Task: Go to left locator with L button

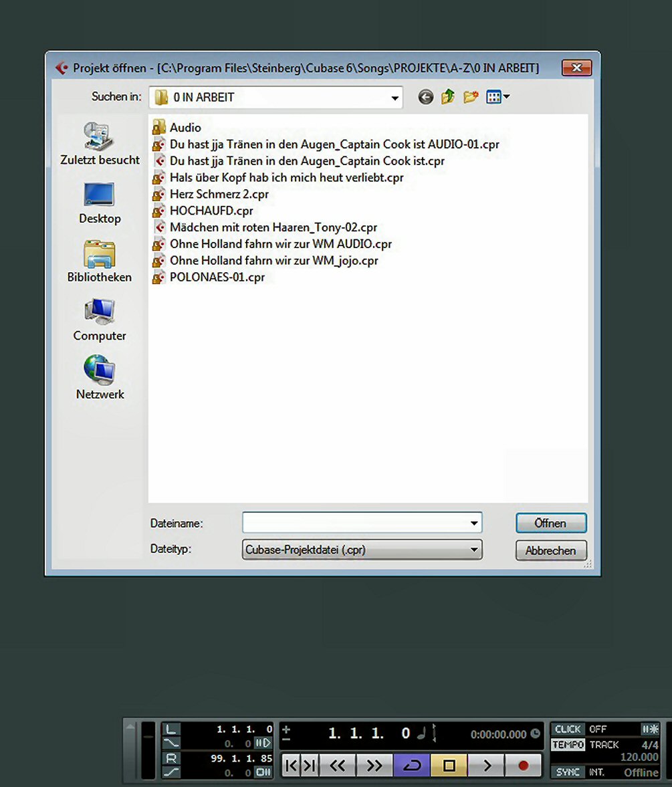Action: pyautogui.click(x=171, y=729)
